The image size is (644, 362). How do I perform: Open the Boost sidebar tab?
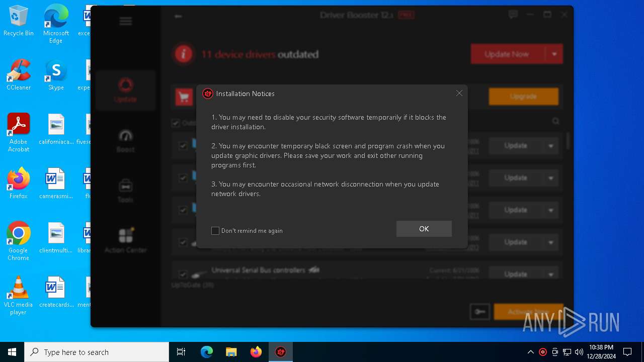125,141
